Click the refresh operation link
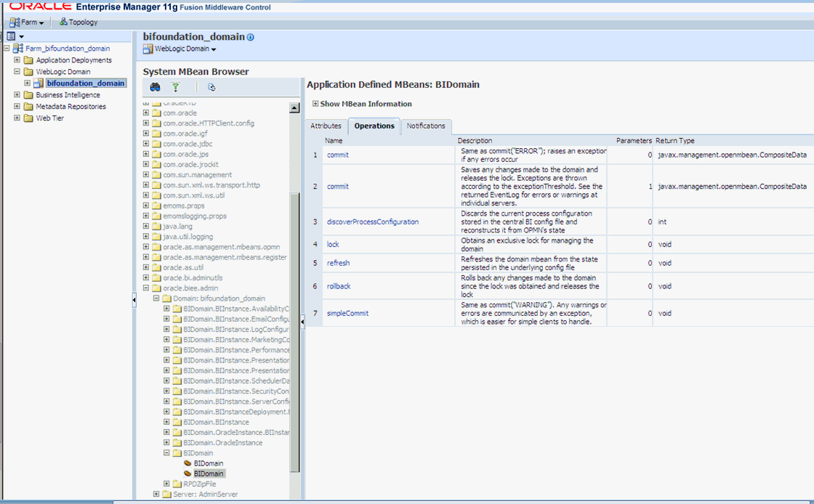The width and height of the screenshot is (814, 504). [339, 263]
